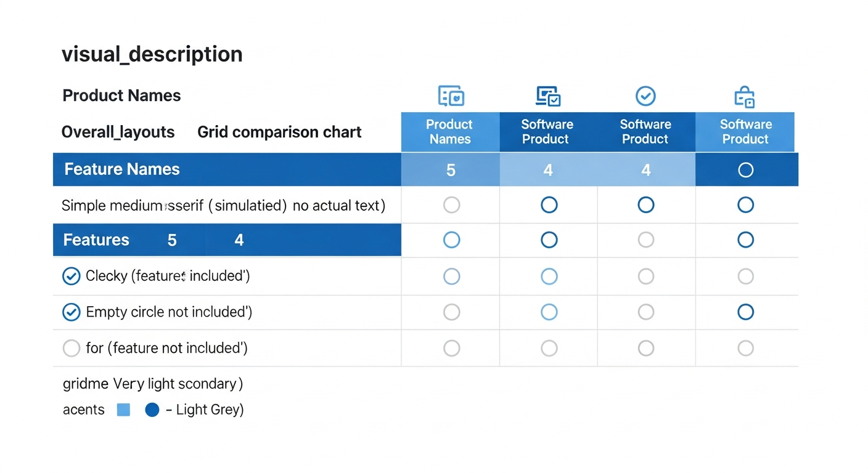
Task: Click the empty grey circle beside 'for (feature not included')
Action: (x=72, y=349)
